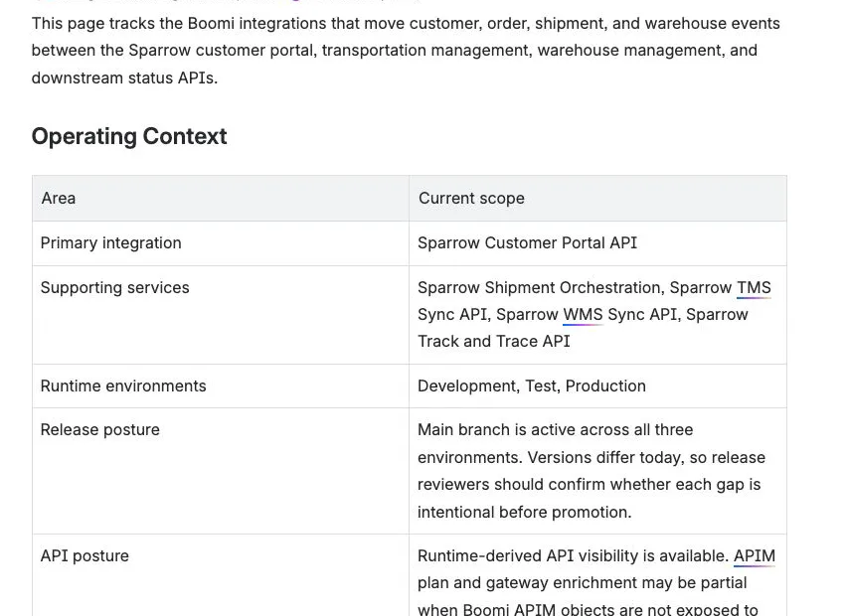Click 'Sparrow Shipment Orchestration' text

pyautogui.click(x=539, y=287)
